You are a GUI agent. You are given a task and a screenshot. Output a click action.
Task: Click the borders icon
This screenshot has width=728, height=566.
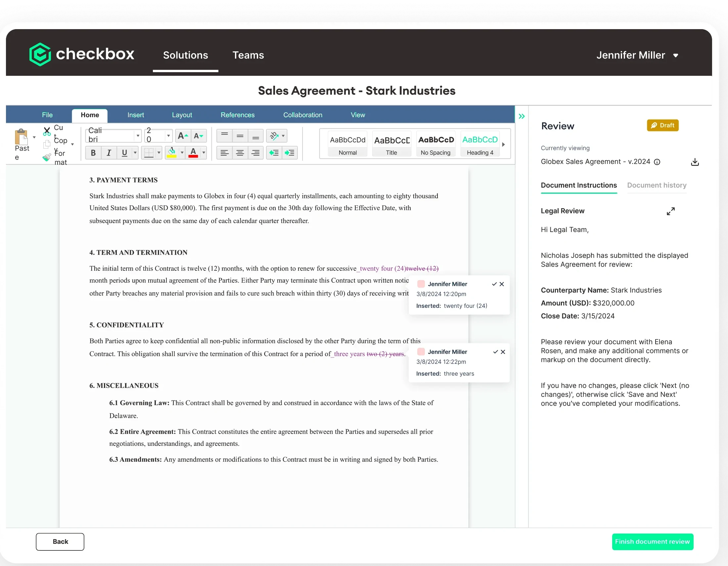coord(148,153)
